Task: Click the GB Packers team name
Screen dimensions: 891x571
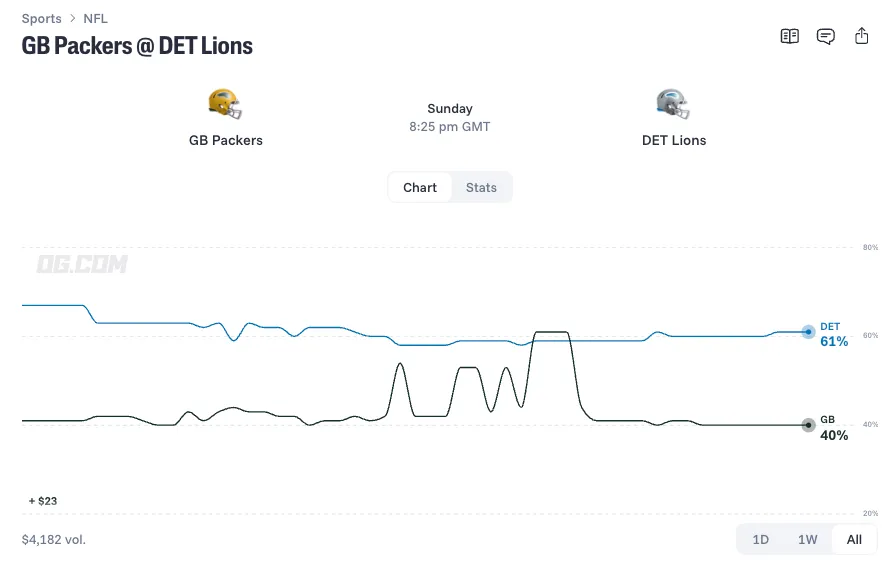Action: [226, 140]
